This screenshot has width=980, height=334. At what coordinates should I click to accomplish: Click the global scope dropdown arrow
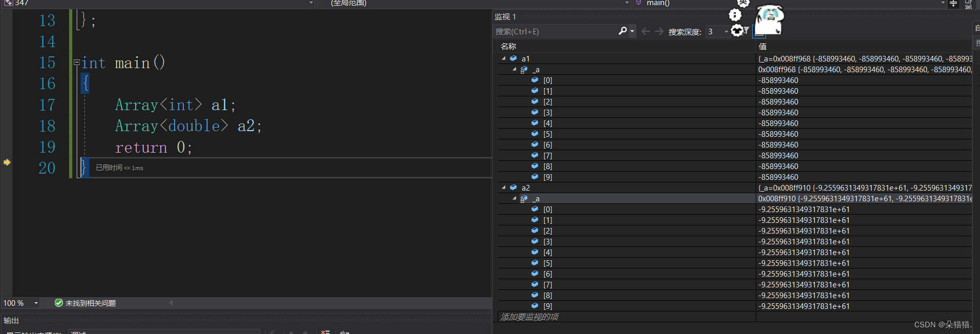(x=627, y=3)
